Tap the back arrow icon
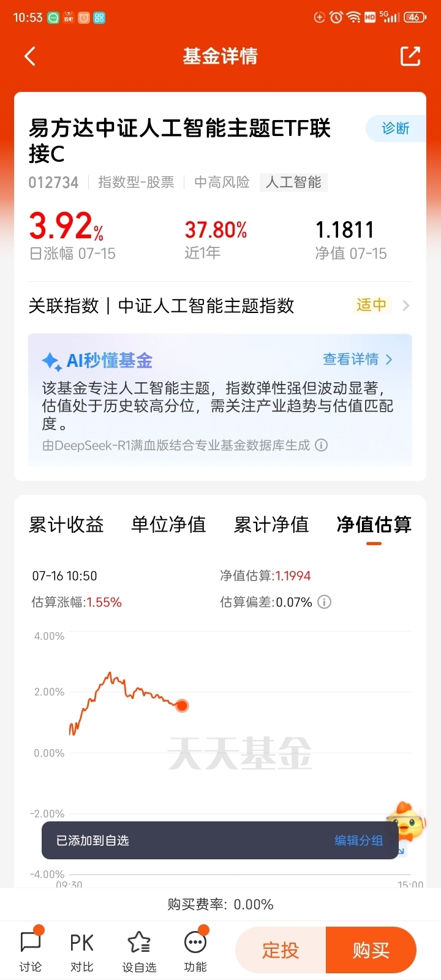This screenshot has width=441, height=980. tap(30, 56)
